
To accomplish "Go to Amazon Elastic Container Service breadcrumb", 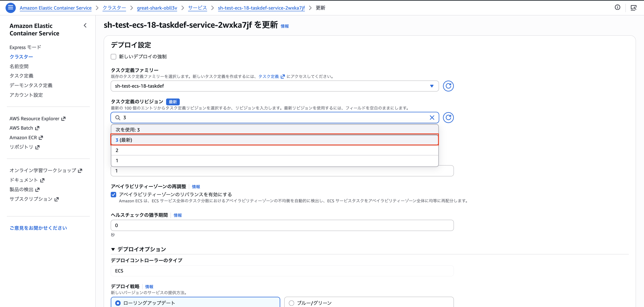I will [56, 8].
